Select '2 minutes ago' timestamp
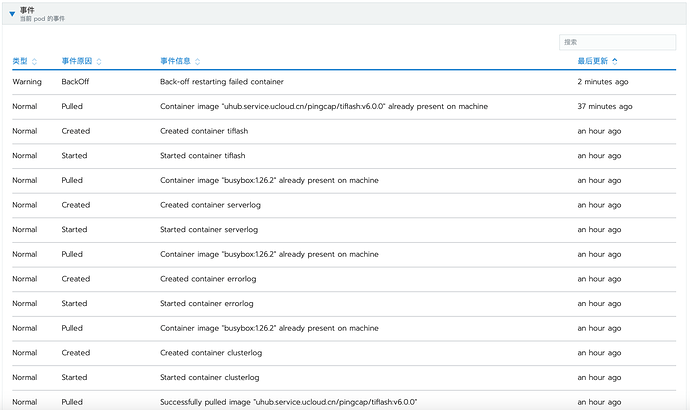Image resolution: width=690 pixels, height=410 pixels. (x=603, y=82)
